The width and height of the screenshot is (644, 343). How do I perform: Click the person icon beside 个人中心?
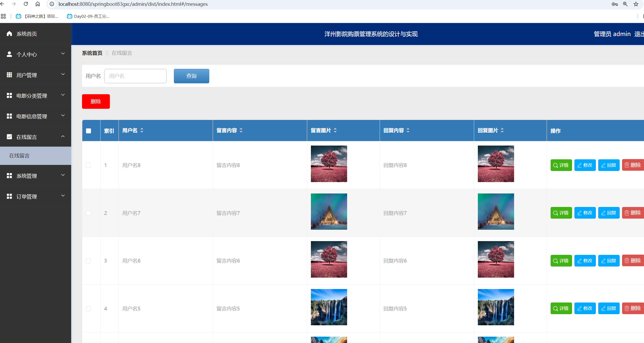9,54
